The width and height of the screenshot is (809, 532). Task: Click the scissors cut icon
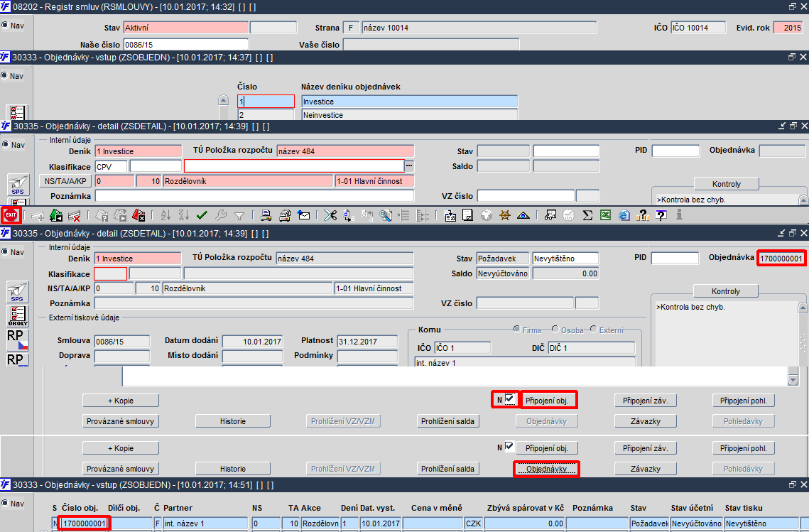(x=330, y=215)
